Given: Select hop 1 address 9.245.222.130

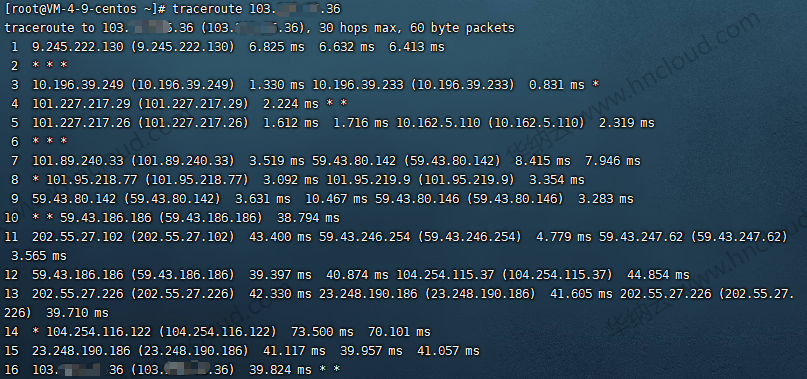Looking at the screenshot, I should [x=78, y=47].
